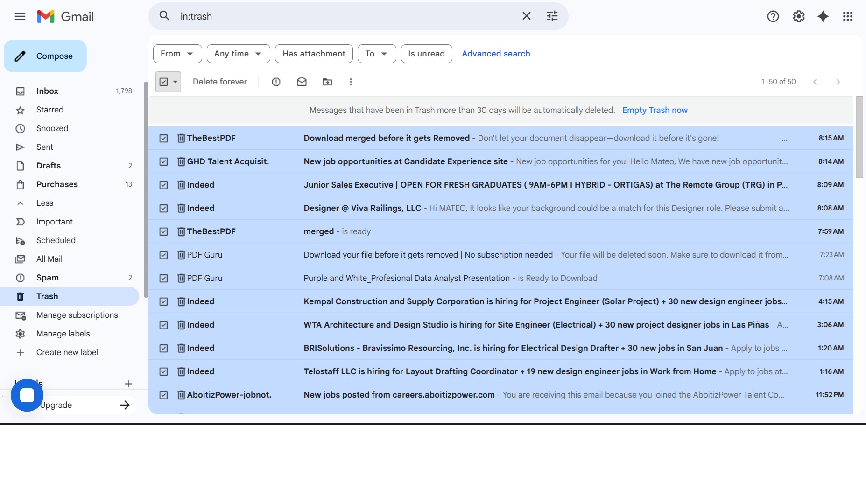Uncheck the GHD Talent Acquisition email
Viewport: 866px width, 504px height.
pyautogui.click(x=163, y=161)
